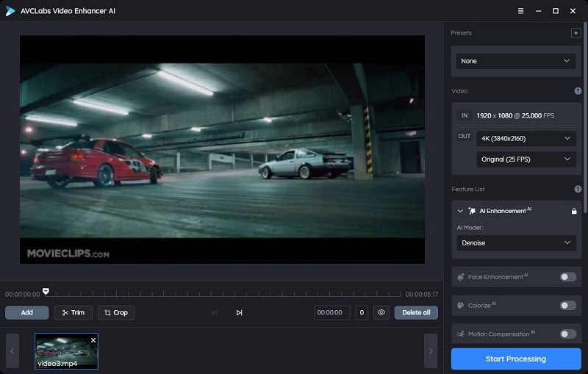Click the frame number field showing 0

click(362, 312)
